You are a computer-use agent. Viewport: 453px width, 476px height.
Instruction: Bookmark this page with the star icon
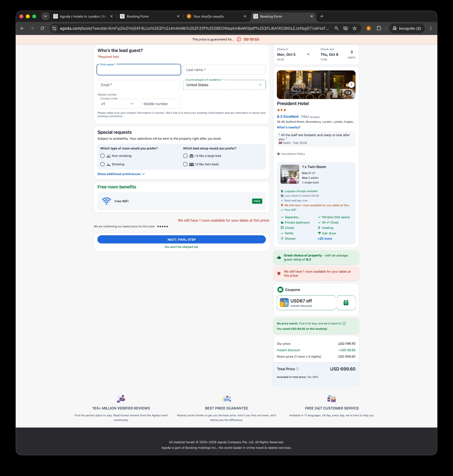click(355, 28)
